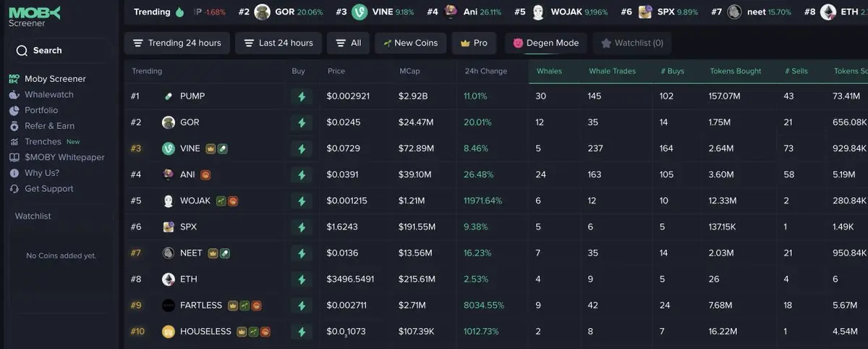868x349 pixels.
Task: Sort by Whales column header
Action: pos(549,71)
